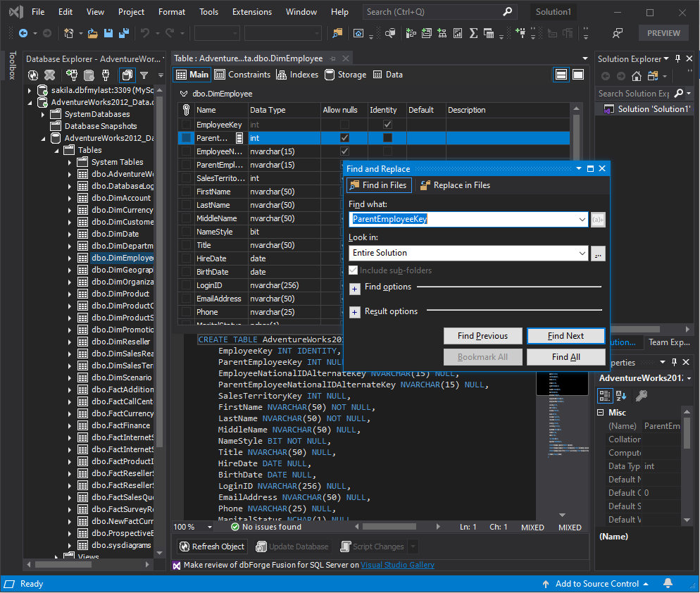Expand the Find options section
This screenshot has width=700, height=593.
point(354,289)
